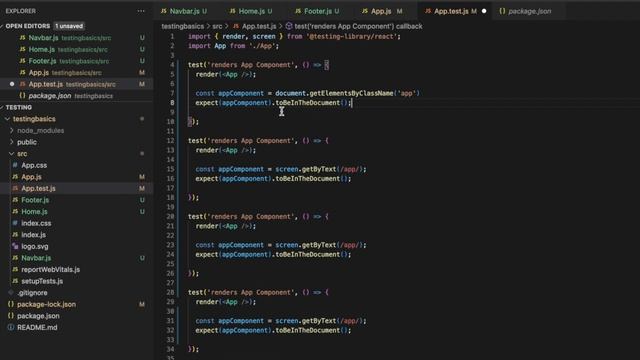
Task: Click the test callback breadcrumb symbol
Action: (x=358, y=26)
